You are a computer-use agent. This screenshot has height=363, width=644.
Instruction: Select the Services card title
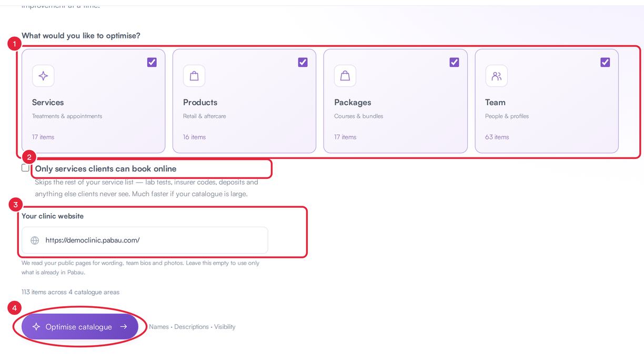tap(48, 102)
